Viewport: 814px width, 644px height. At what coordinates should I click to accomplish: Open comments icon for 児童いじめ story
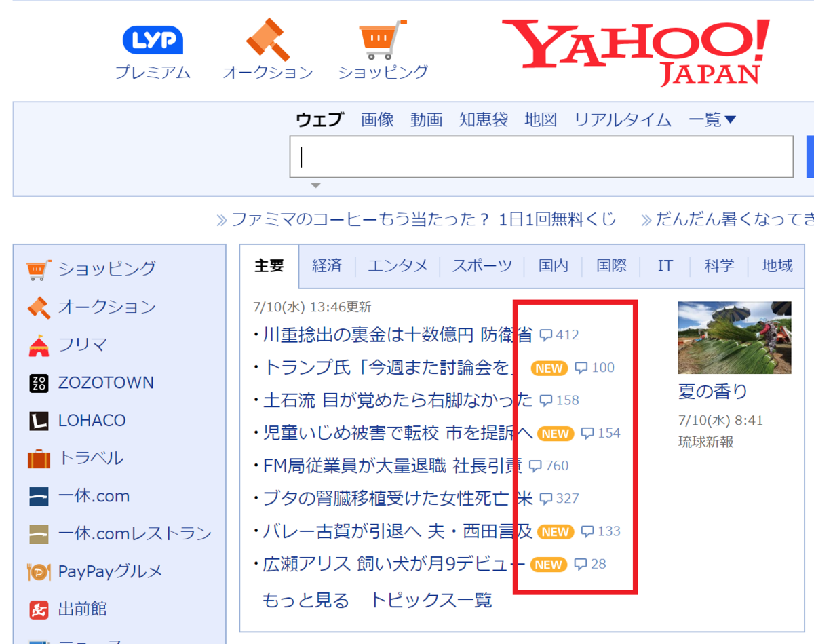tap(588, 433)
